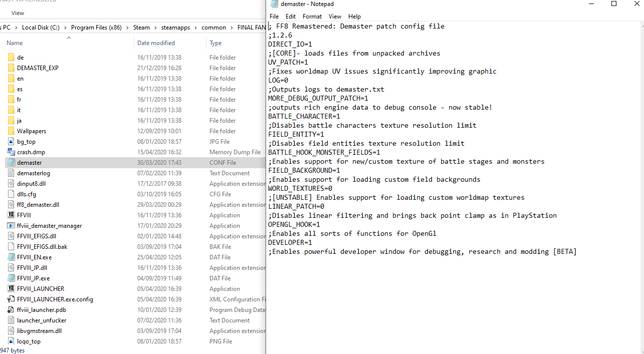Select the logo_top PNG file
The image size is (644, 354).
29,341
